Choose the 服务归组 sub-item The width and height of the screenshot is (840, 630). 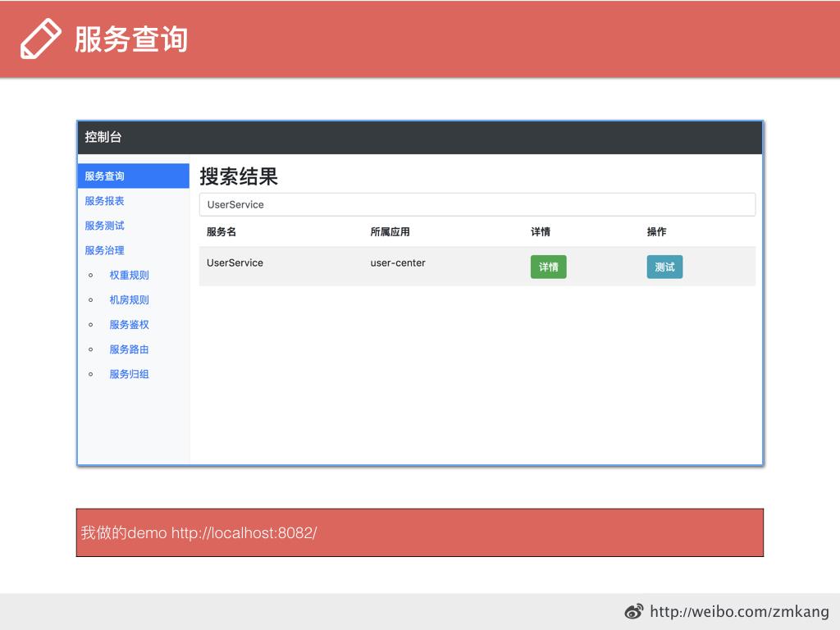click(x=130, y=374)
